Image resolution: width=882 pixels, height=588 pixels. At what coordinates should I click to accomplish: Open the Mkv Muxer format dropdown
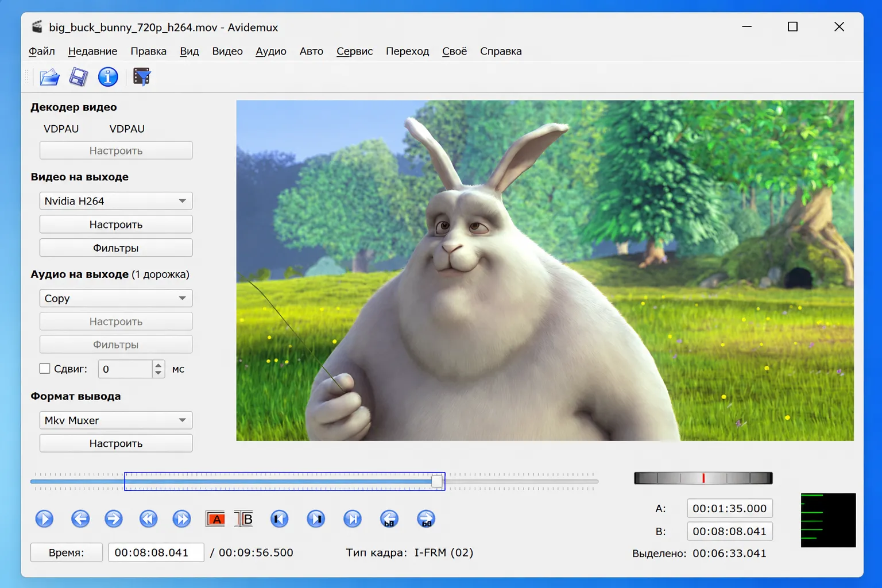click(116, 420)
